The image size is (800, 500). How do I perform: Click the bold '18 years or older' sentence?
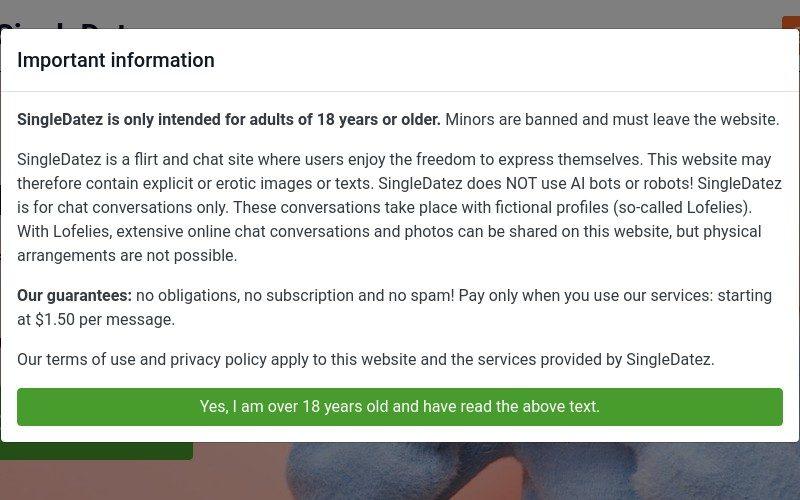coord(229,119)
